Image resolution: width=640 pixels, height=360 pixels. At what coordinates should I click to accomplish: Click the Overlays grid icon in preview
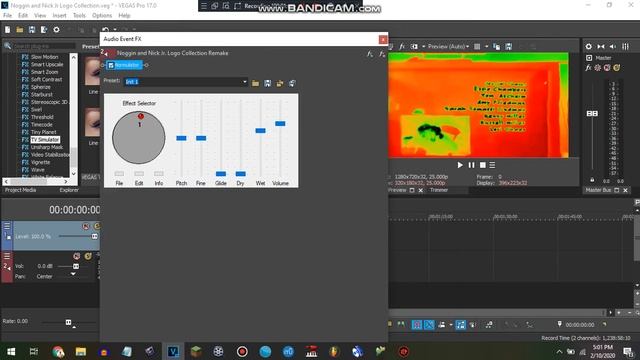pos(477,47)
